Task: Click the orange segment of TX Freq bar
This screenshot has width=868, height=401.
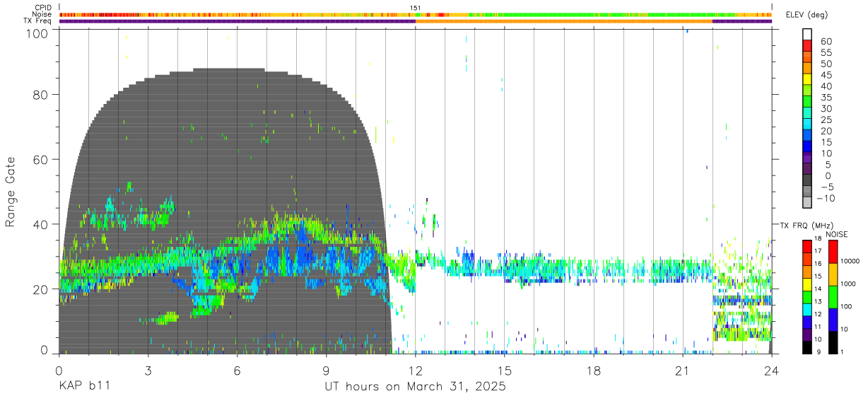Action: click(564, 21)
